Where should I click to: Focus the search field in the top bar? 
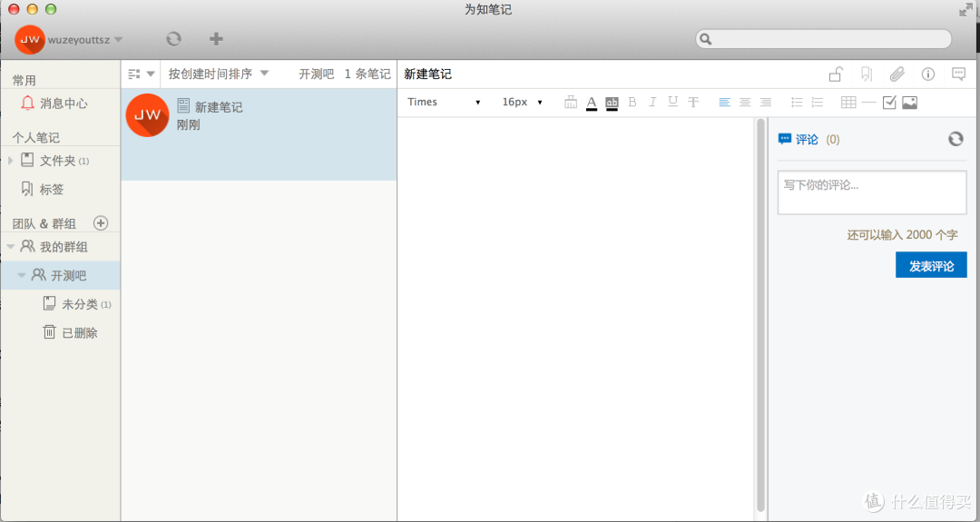tap(824, 39)
